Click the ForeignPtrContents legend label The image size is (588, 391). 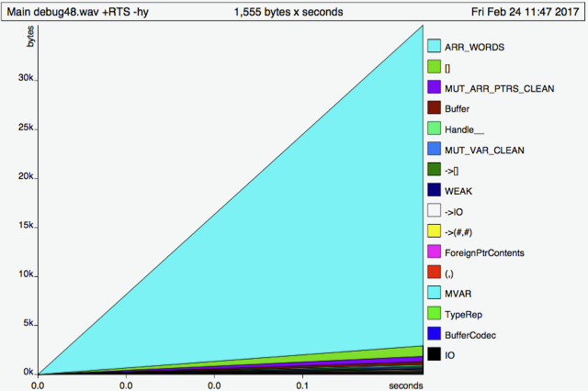pos(484,252)
